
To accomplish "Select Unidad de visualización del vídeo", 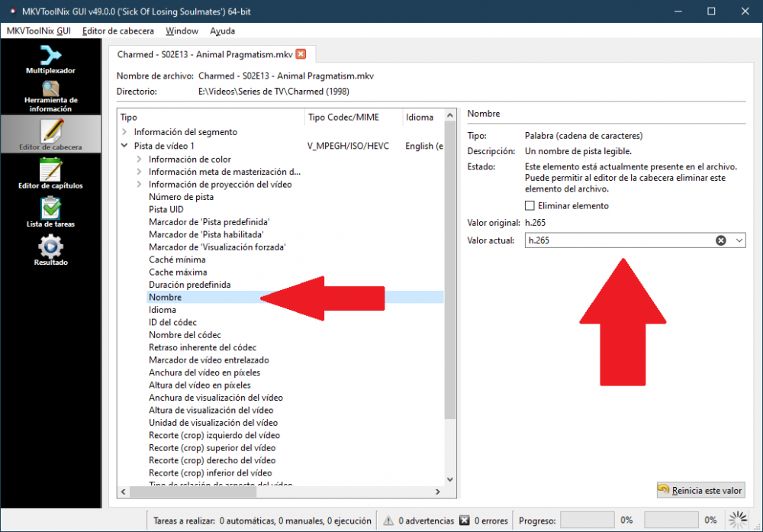I will coord(213,423).
